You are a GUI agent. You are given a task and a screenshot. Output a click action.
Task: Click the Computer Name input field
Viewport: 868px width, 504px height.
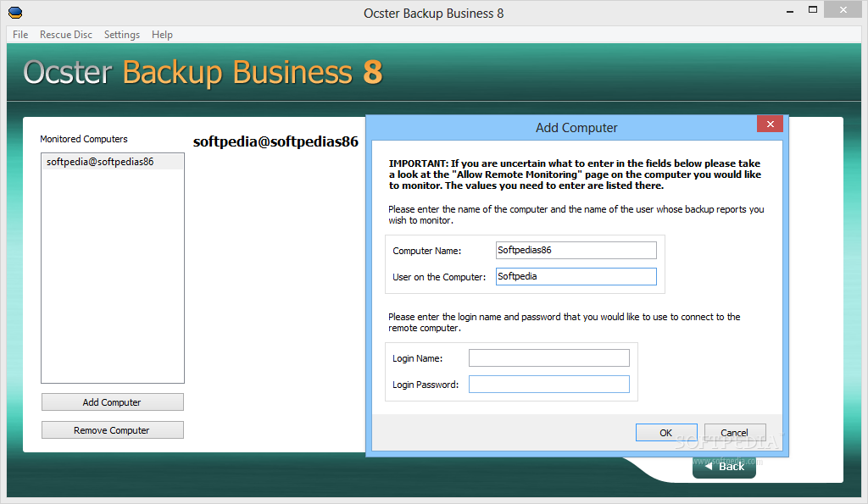pos(576,250)
